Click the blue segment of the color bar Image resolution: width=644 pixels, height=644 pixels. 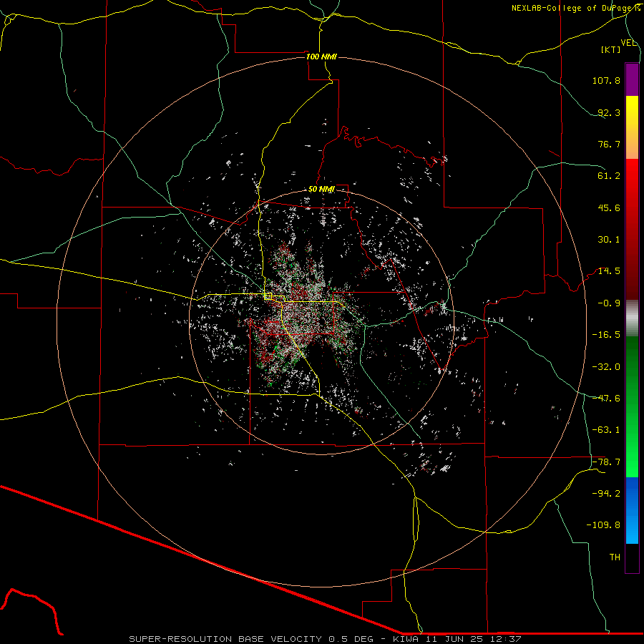click(x=632, y=510)
